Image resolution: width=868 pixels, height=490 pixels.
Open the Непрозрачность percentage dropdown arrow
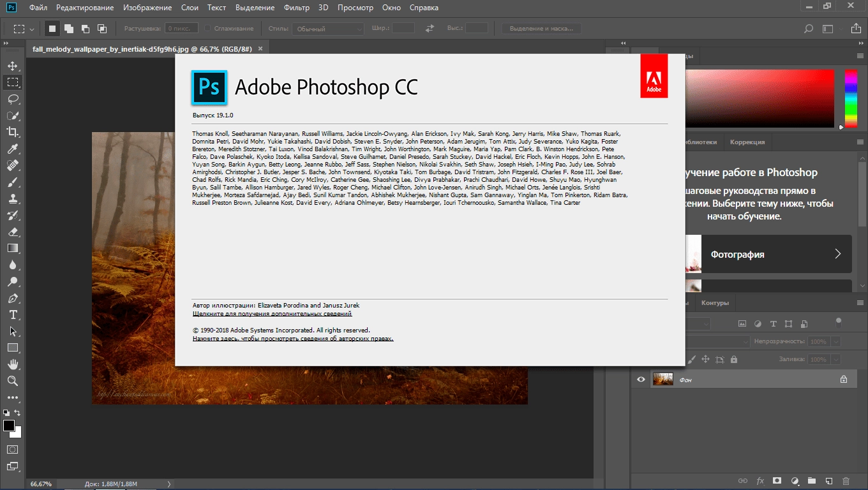coord(836,341)
